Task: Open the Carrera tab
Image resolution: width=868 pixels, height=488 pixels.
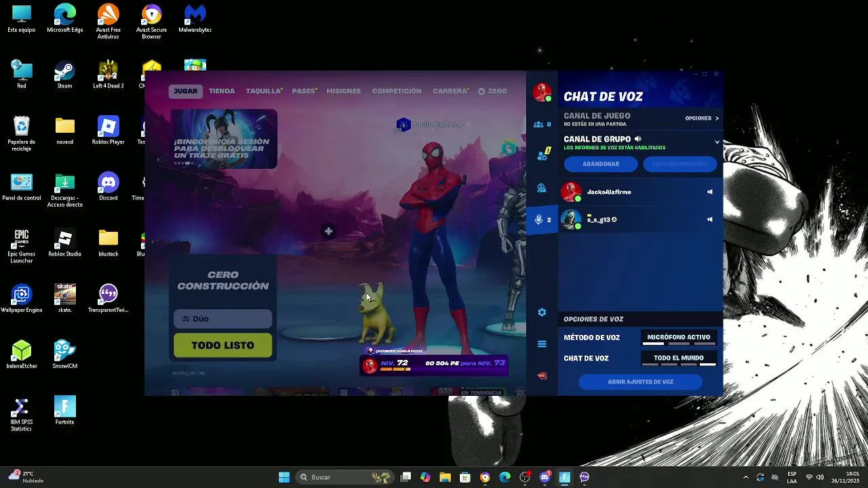Action: point(450,91)
